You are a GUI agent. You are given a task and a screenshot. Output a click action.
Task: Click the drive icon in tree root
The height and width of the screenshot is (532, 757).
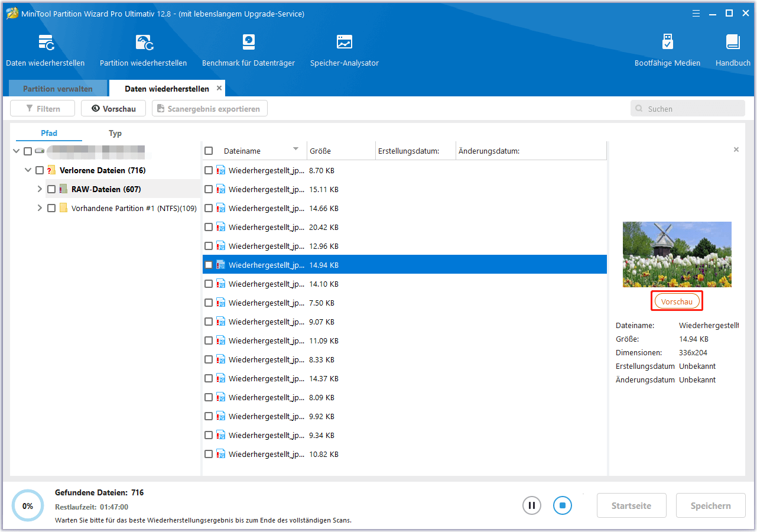(40, 151)
